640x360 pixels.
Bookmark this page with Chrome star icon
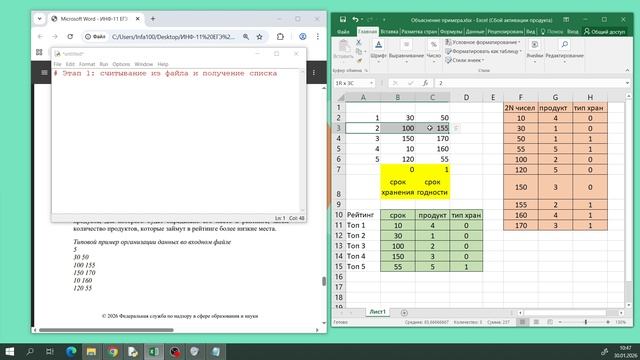click(x=260, y=36)
